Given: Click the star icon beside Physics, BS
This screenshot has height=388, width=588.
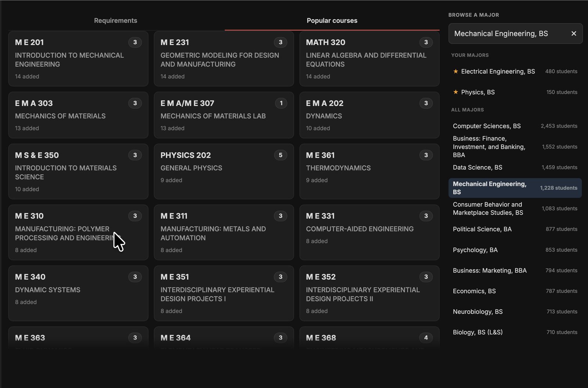Looking at the screenshot, I should (456, 92).
